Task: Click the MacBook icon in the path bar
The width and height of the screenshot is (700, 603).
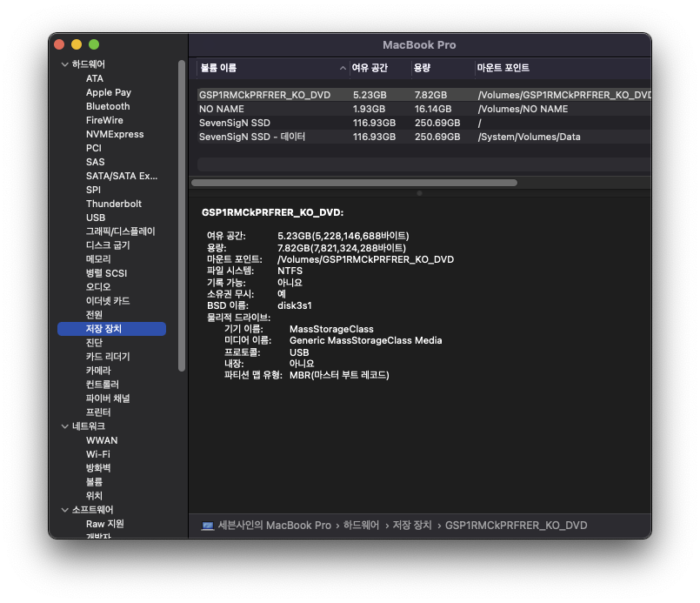Action: click(x=208, y=526)
